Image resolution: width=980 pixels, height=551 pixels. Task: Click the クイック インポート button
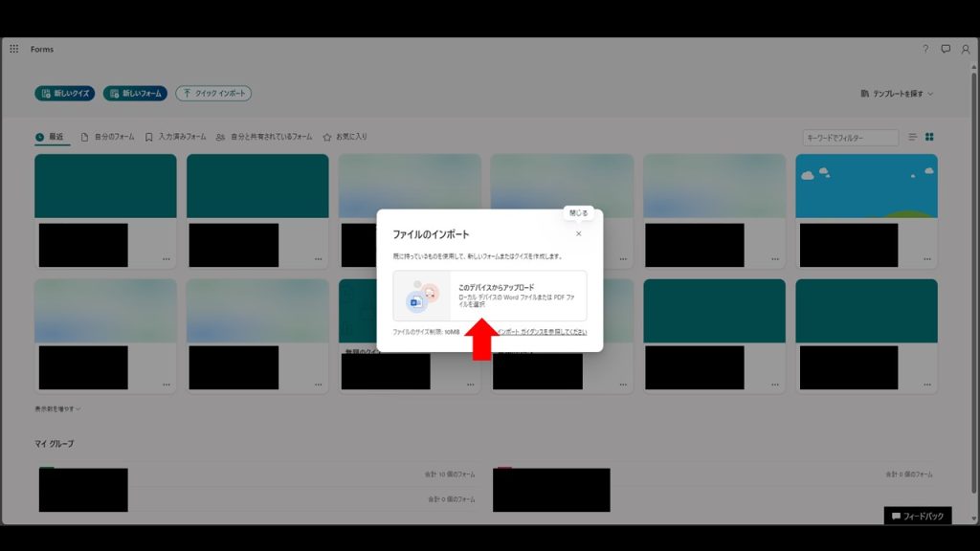pyautogui.click(x=213, y=94)
